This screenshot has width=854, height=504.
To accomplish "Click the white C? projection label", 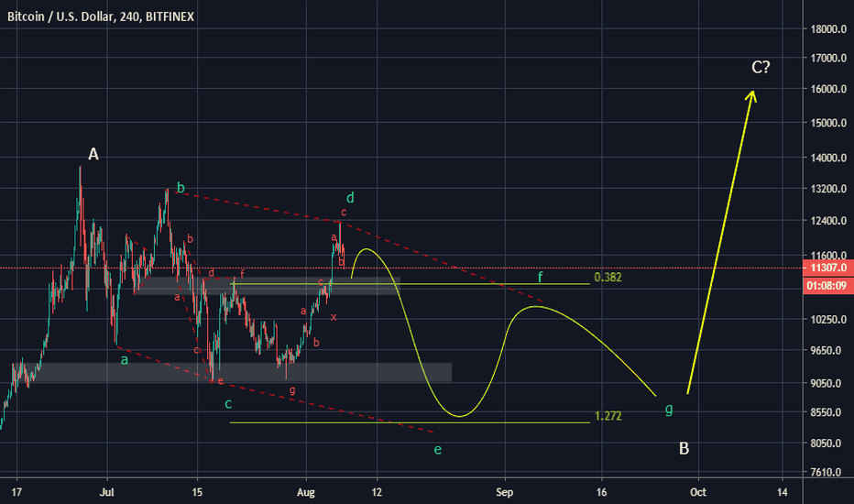I will tap(761, 67).
